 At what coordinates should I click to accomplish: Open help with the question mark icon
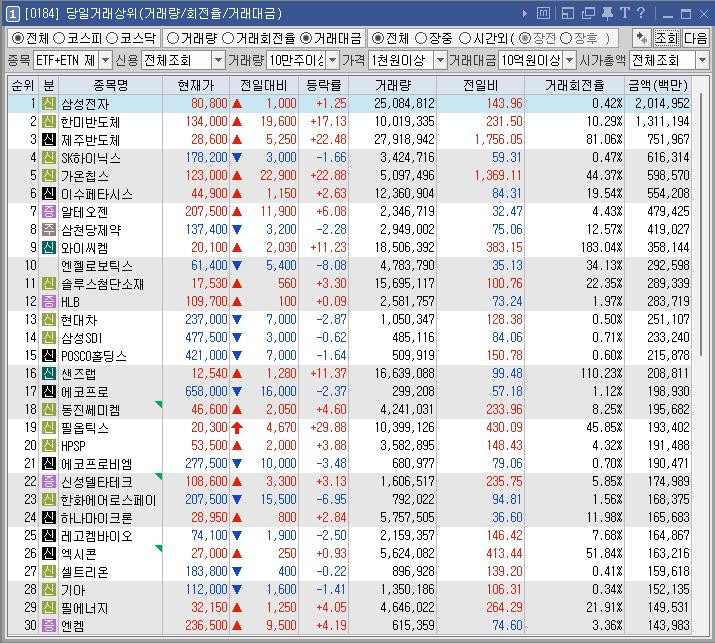pyautogui.click(x=641, y=13)
